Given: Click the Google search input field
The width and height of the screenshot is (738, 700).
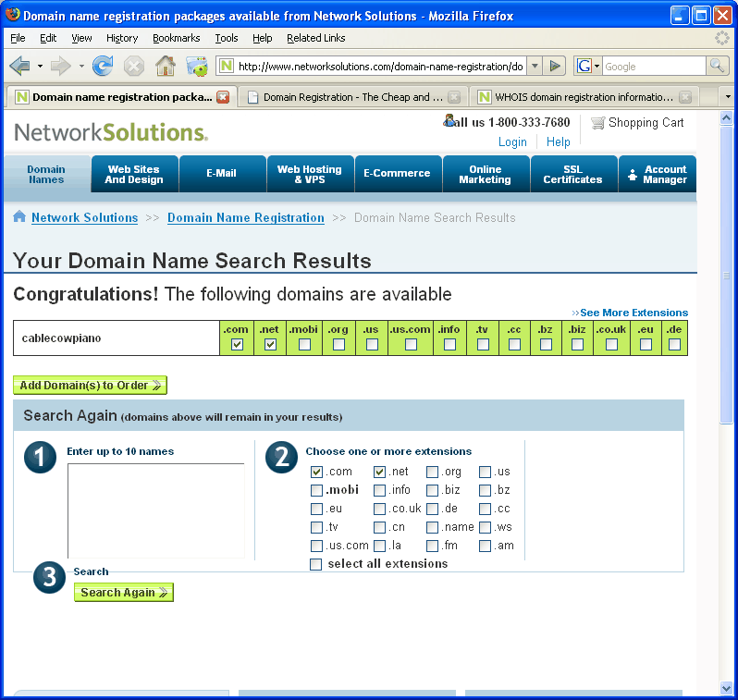Looking at the screenshot, I should 654,66.
